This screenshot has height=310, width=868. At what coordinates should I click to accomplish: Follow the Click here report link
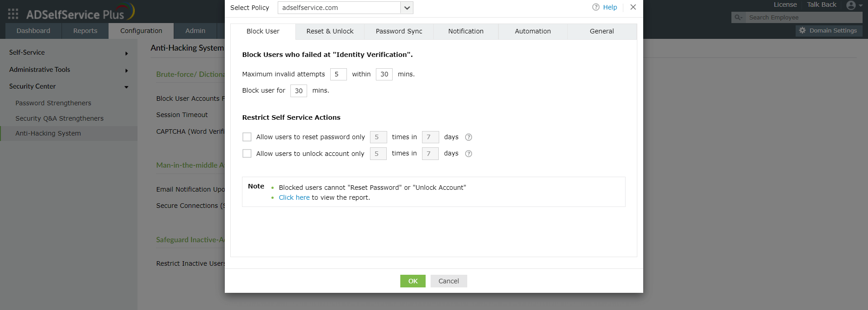pos(294,197)
